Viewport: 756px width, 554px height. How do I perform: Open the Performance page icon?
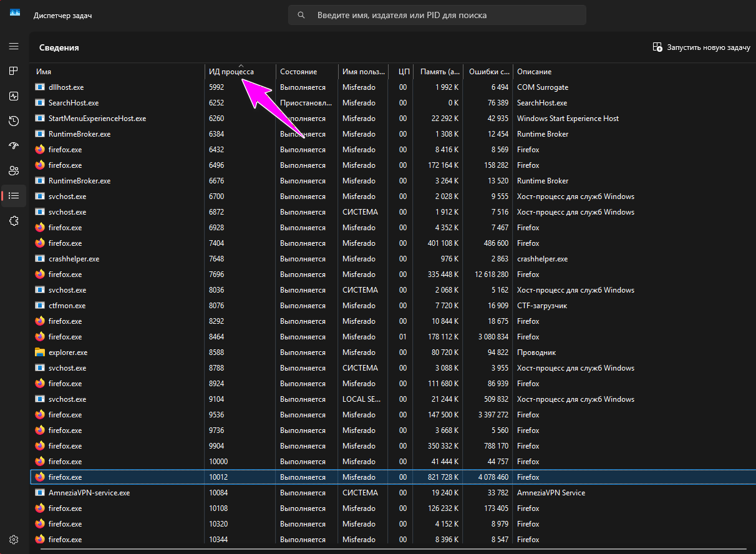click(x=14, y=96)
